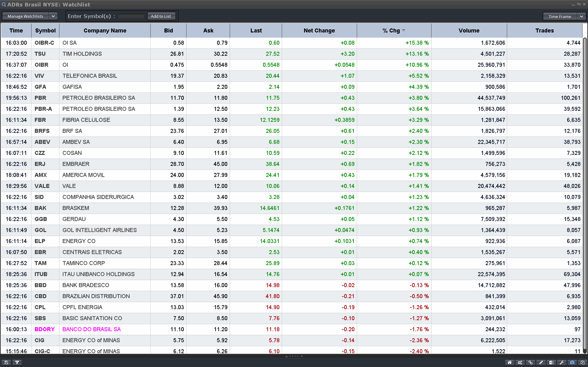Click the upload arrow icon beside save
Image resolution: width=588 pixels, height=367 pixels.
[17, 362]
